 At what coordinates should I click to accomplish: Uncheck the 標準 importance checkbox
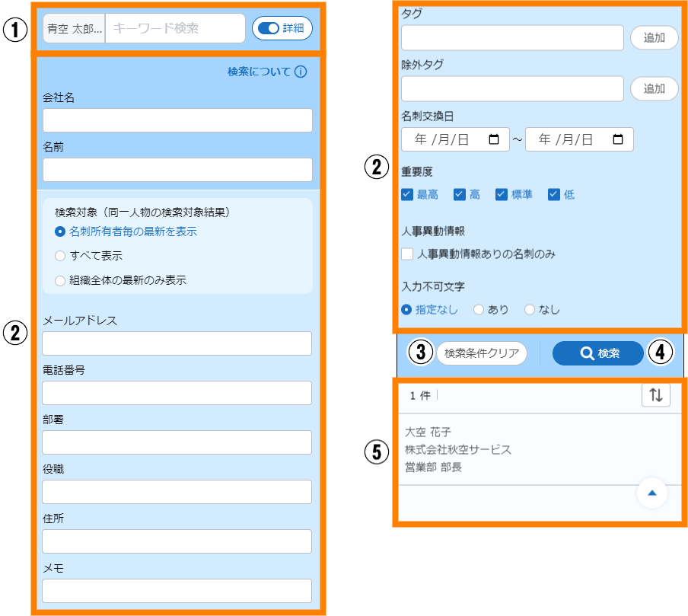pyautogui.click(x=502, y=194)
